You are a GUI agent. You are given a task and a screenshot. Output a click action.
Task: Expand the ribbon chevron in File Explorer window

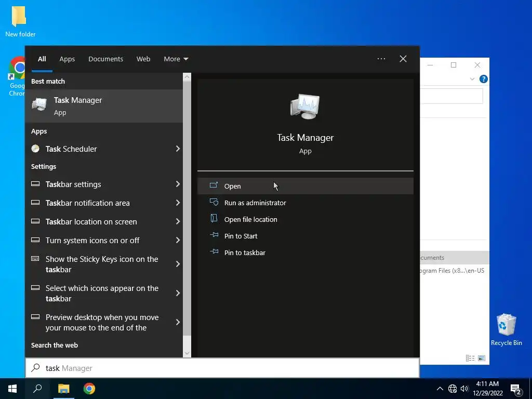(x=472, y=79)
